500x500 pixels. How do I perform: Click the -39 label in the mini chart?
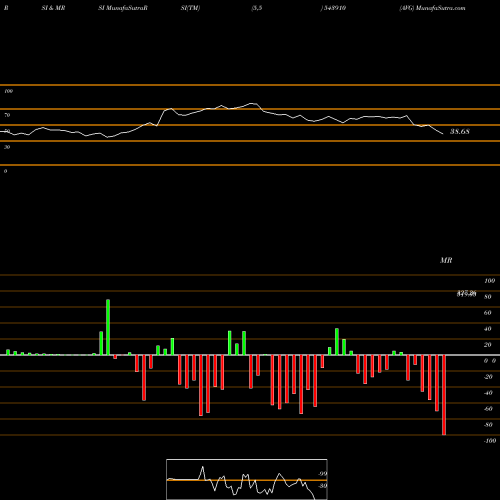click(322, 486)
